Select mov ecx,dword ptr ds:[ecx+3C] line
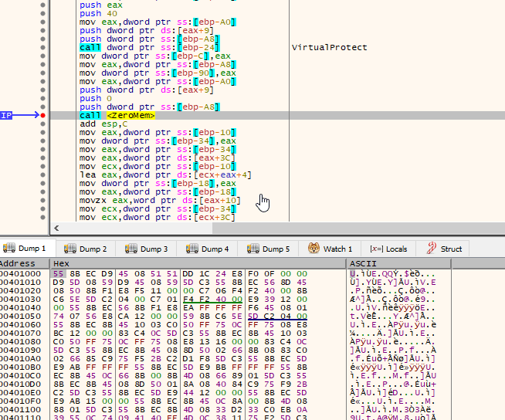This screenshot has height=420, width=505. [158, 218]
